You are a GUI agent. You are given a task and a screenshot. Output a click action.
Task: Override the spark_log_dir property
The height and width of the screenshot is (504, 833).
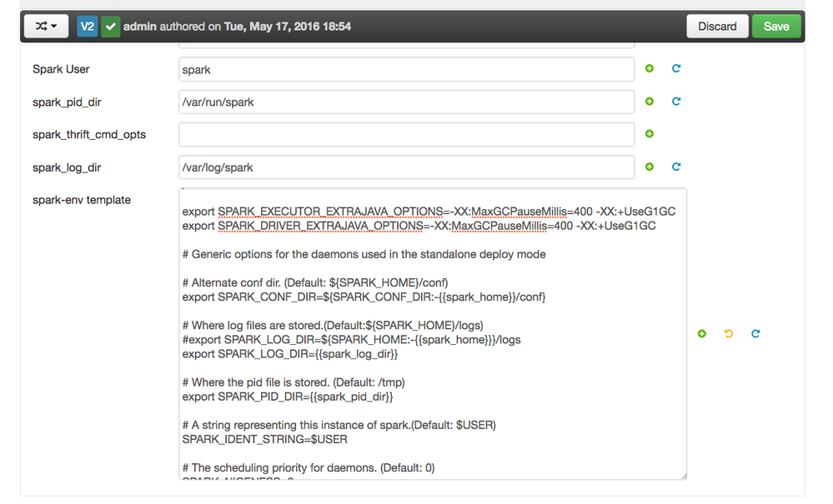click(x=650, y=167)
